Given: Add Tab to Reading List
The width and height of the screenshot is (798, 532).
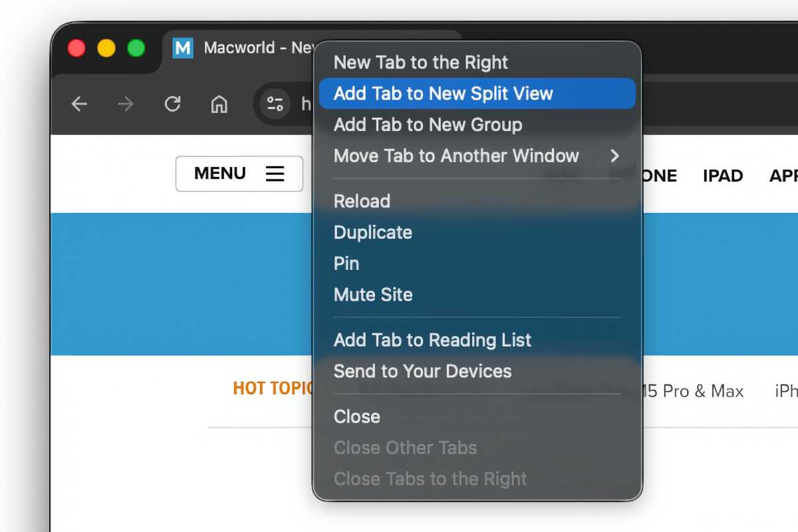Looking at the screenshot, I should tap(432, 340).
